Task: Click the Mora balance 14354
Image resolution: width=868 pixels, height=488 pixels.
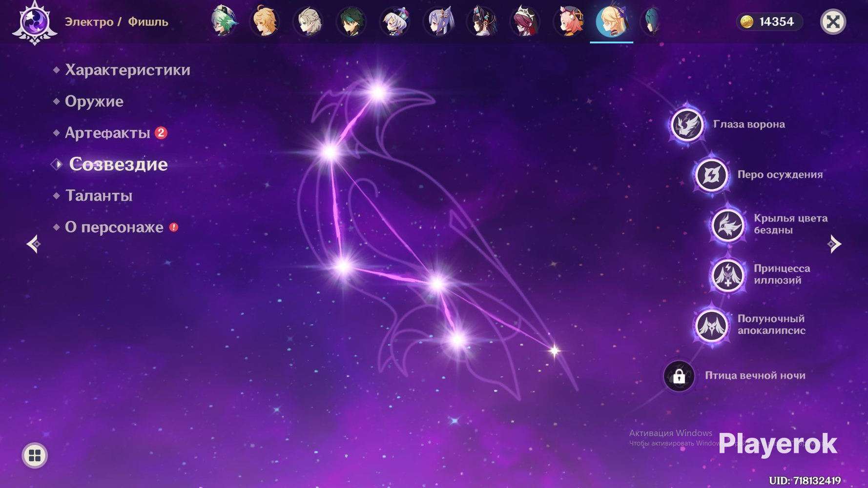Action: 769,21
